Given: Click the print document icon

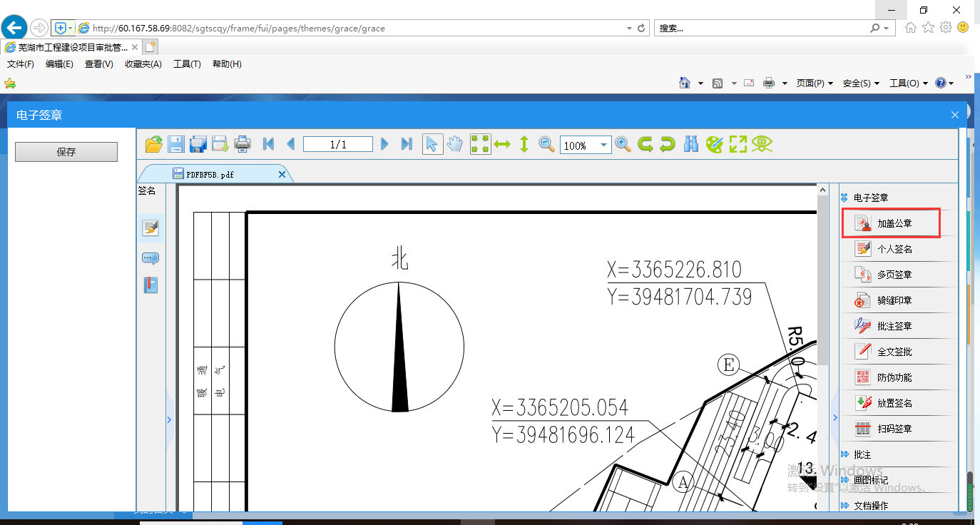Looking at the screenshot, I should [x=243, y=144].
